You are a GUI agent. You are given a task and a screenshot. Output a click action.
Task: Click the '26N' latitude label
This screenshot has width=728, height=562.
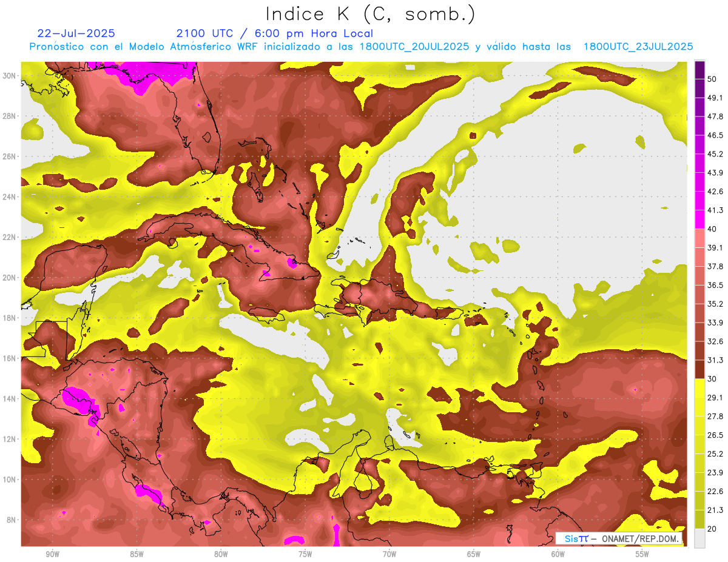coord(9,156)
